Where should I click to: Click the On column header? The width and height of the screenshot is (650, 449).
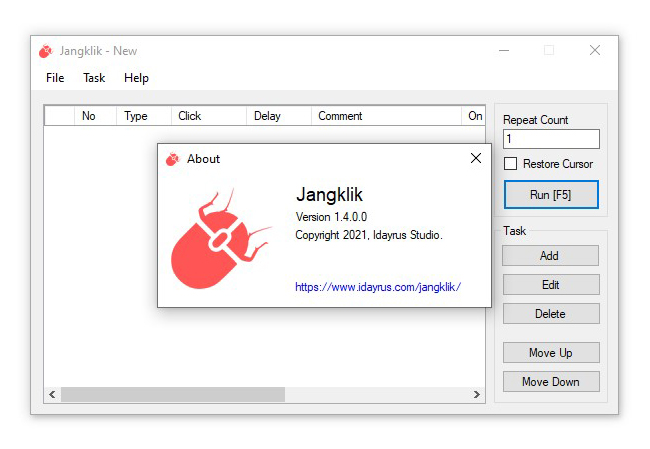473,116
